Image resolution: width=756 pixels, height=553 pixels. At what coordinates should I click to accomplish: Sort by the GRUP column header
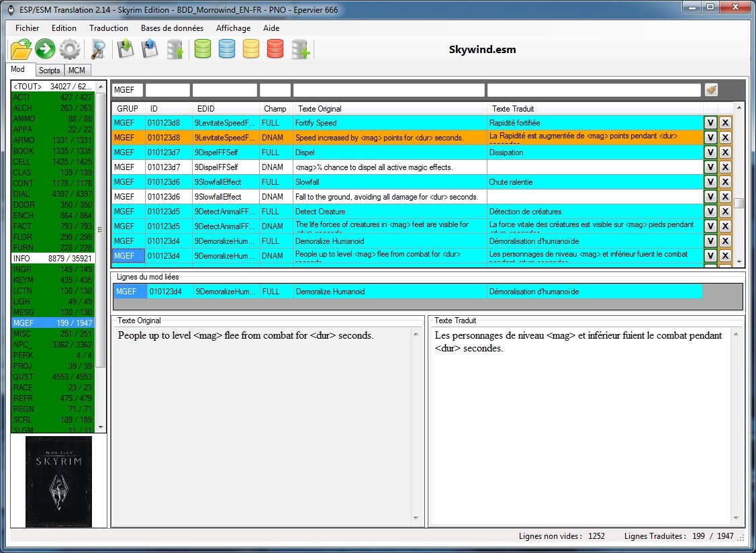128,109
